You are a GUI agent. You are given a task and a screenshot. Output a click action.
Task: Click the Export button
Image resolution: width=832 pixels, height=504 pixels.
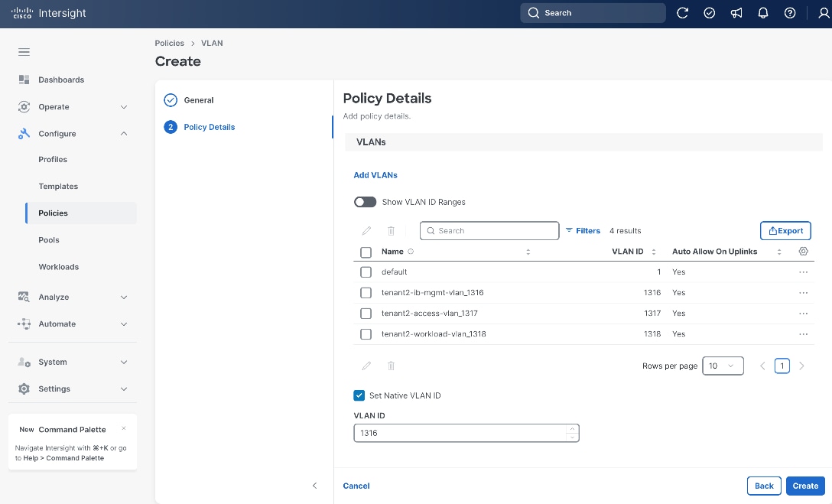(785, 231)
